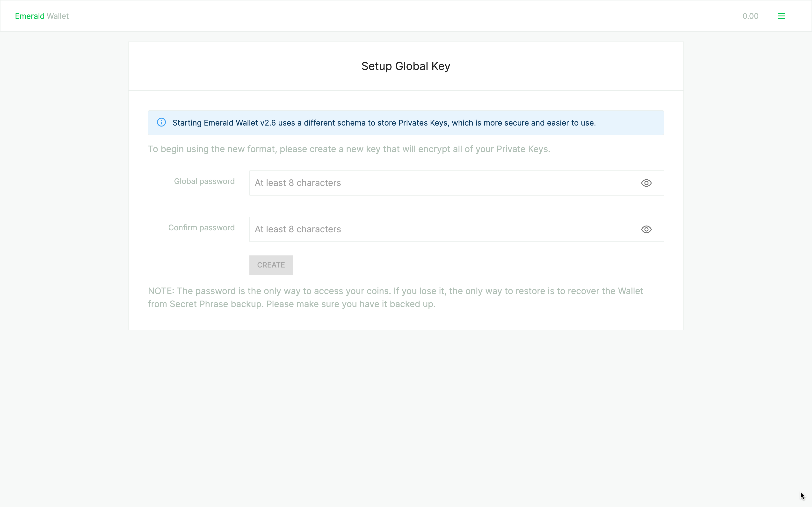Open the hamburger menu in header
812x507 pixels.
tap(781, 16)
